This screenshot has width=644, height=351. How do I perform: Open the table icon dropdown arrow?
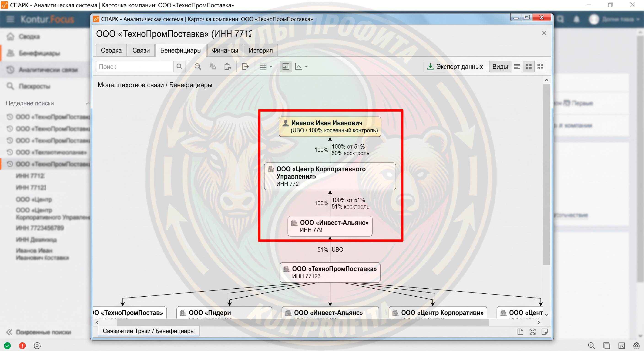point(271,67)
